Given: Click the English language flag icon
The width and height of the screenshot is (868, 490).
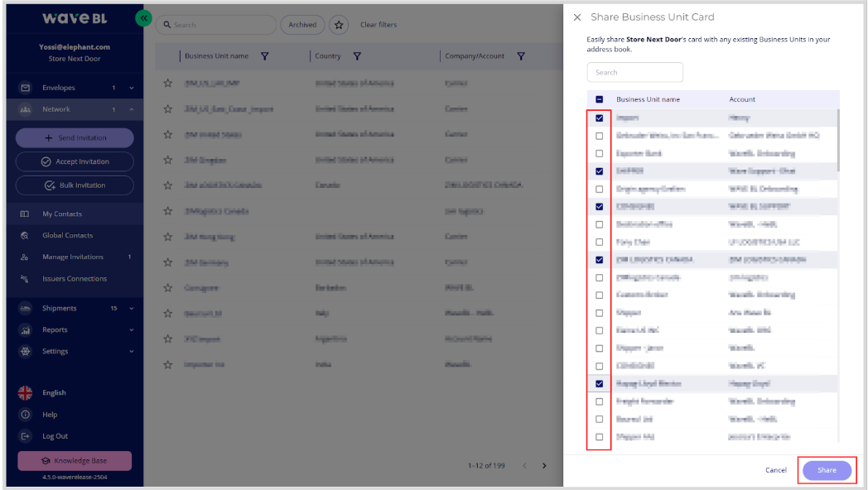Looking at the screenshot, I should coord(25,392).
